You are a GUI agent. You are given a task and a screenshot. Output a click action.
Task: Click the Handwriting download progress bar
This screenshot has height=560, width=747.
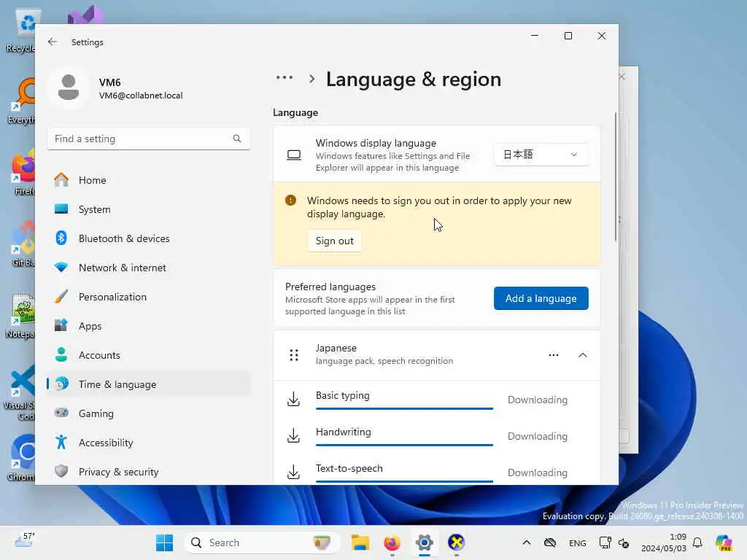pyautogui.click(x=404, y=446)
